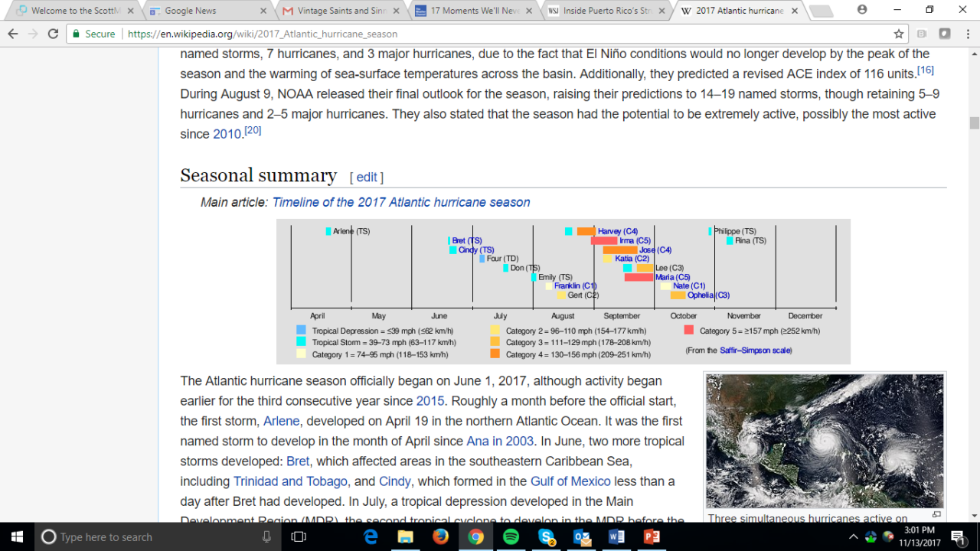Edit the Seasonal summary section

tap(367, 177)
